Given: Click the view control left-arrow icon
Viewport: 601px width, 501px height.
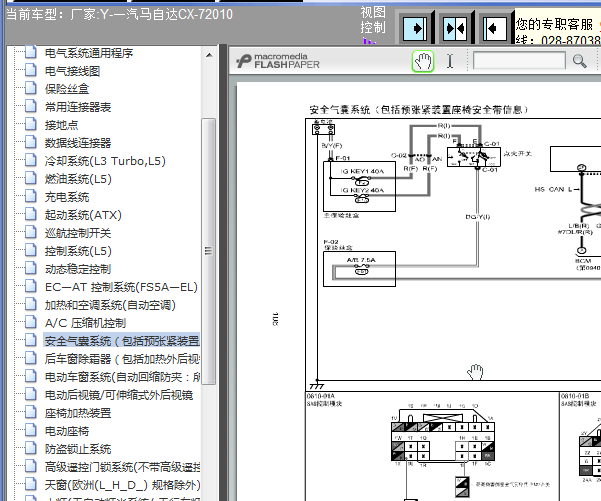Looking at the screenshot, I should (495, 28).
